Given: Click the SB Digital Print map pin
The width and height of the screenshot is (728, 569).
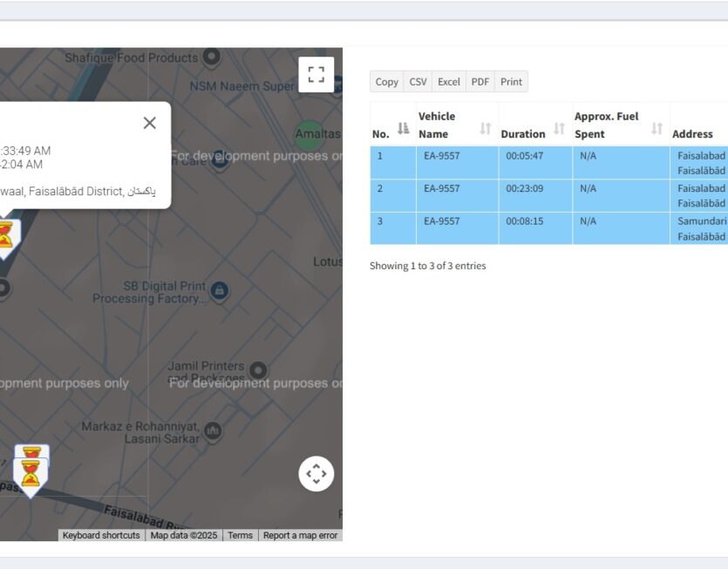Looking at the screenshot, I should pyautogui.click(x=220, y=290).
